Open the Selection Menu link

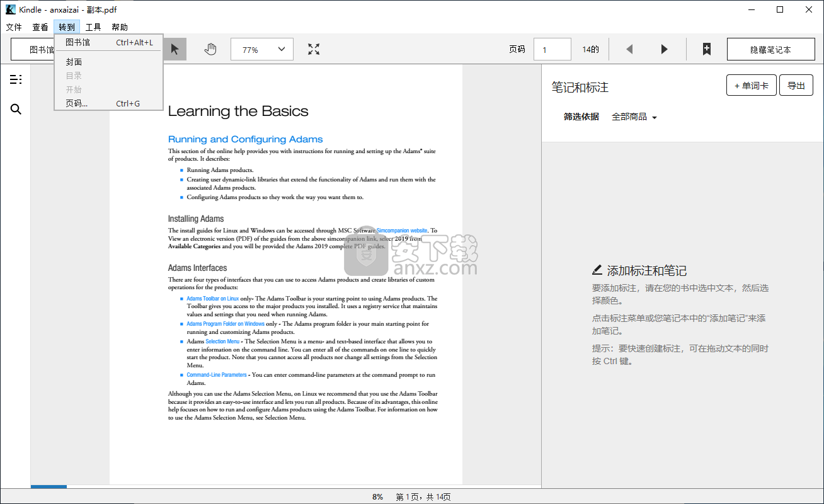click(x=222, y=341)
